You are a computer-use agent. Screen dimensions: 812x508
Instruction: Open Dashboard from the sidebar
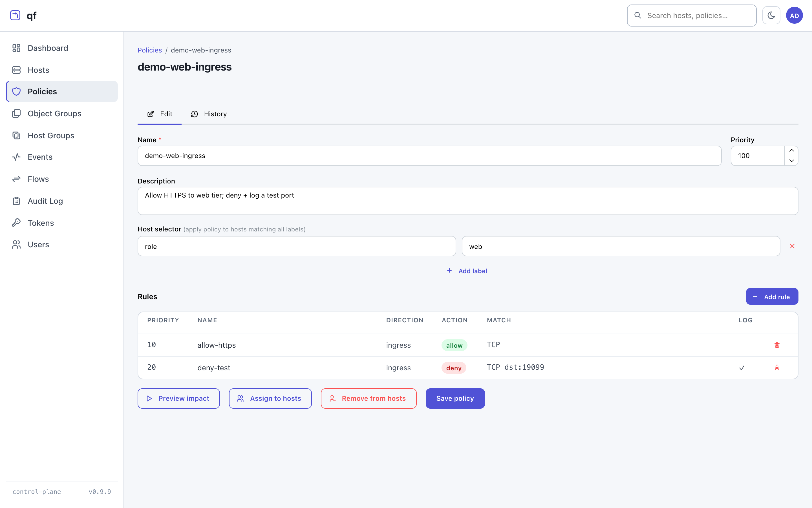pos(62,48)
